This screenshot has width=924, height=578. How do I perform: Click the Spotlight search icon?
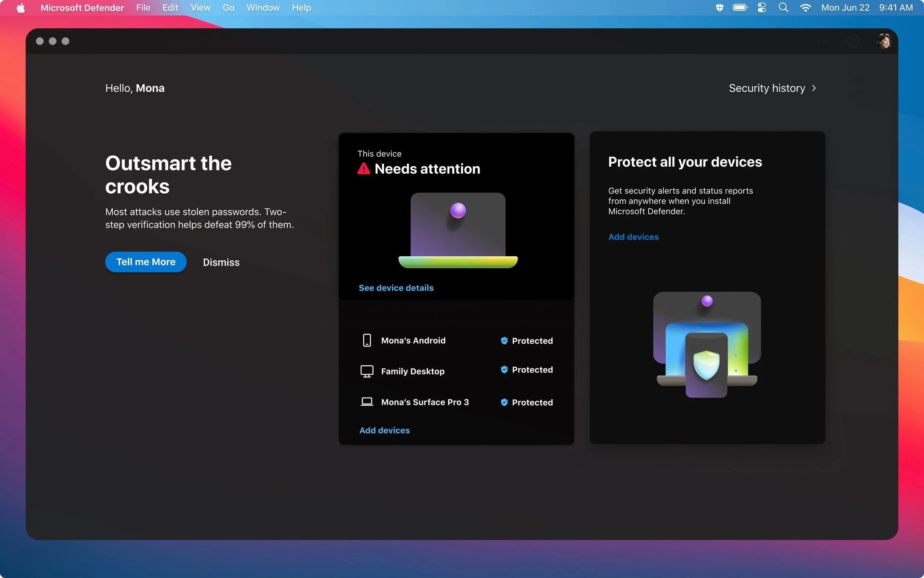783,8
